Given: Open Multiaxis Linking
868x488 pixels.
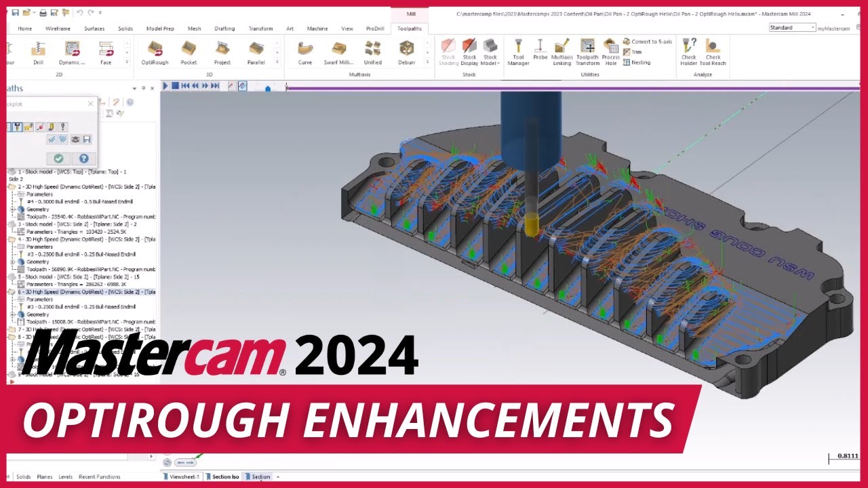Looking at the screenshot, I should (562, 52).
